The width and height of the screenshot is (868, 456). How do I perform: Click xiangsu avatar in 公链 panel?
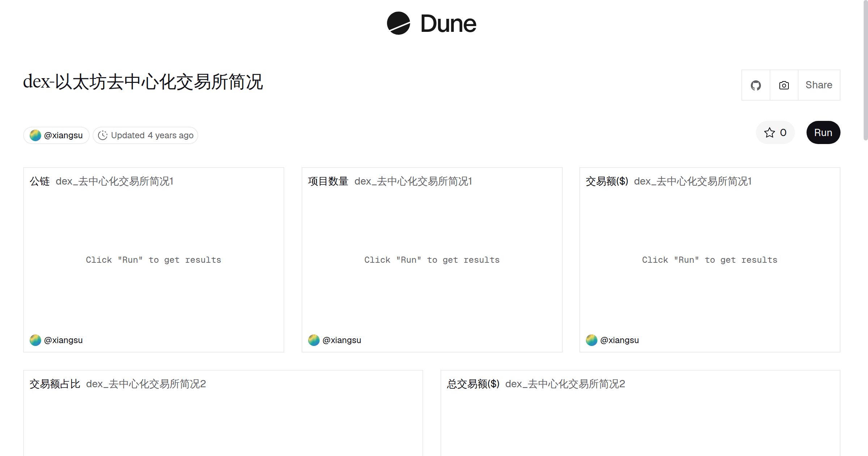(x=35, y=340)
